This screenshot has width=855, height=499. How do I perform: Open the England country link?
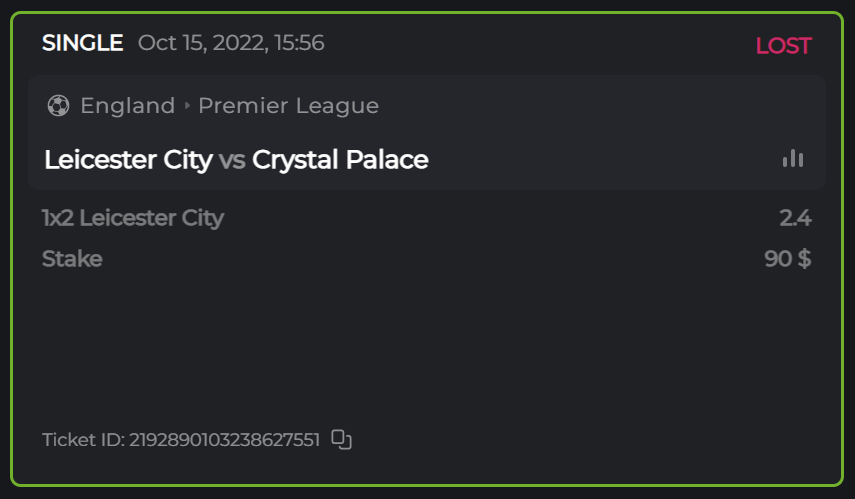coord(127,105)
